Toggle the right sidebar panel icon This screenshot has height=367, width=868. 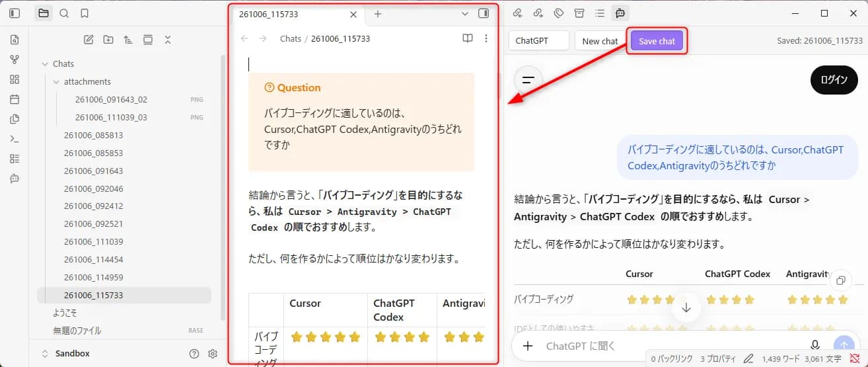(x=484, y=13)
